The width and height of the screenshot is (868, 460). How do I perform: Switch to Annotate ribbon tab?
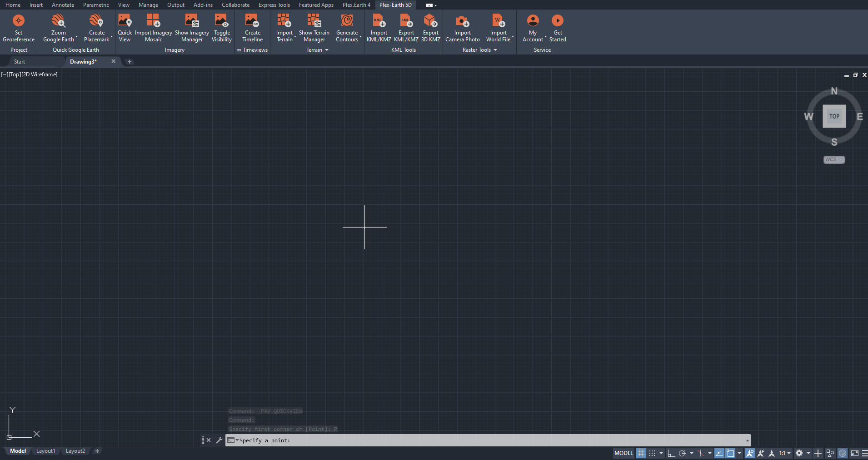coord(63,5)
